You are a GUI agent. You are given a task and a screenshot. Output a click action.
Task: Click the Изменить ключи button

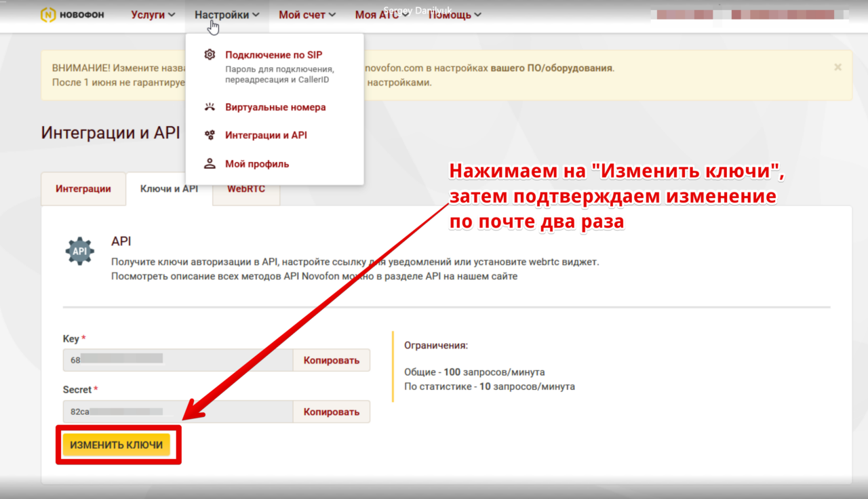tap(117, 445)
